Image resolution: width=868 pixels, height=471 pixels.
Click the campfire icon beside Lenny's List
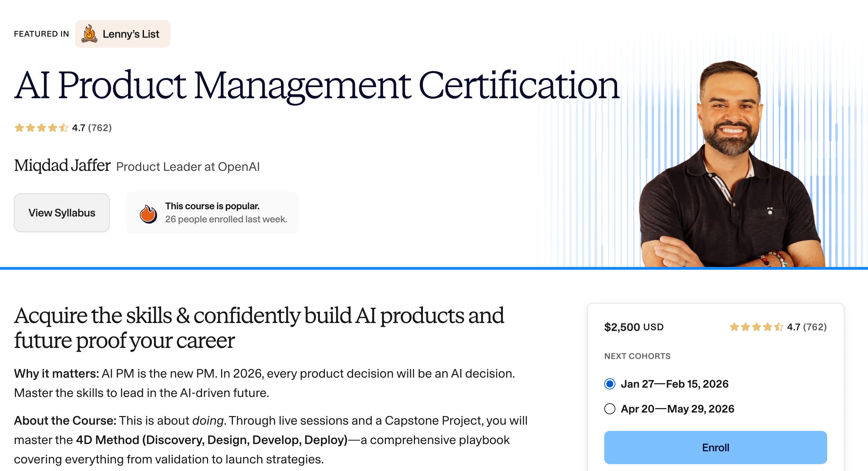(x=89, y=34)
